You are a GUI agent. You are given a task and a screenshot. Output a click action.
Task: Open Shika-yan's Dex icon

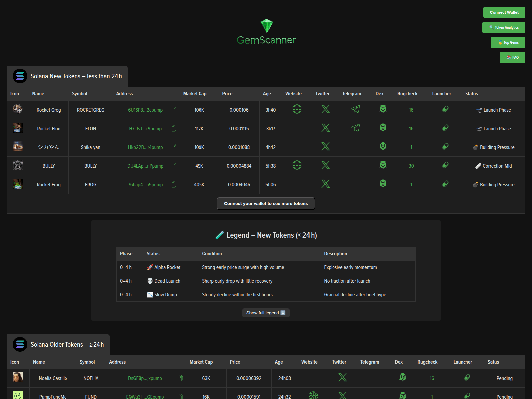click(383, 146)
